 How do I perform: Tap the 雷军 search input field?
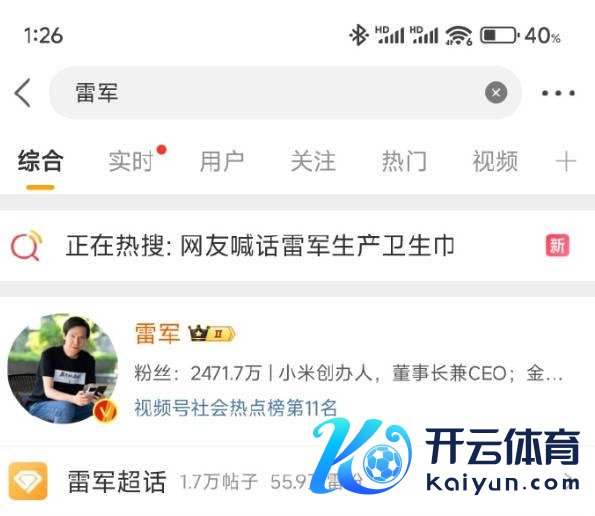pos(285,93)
